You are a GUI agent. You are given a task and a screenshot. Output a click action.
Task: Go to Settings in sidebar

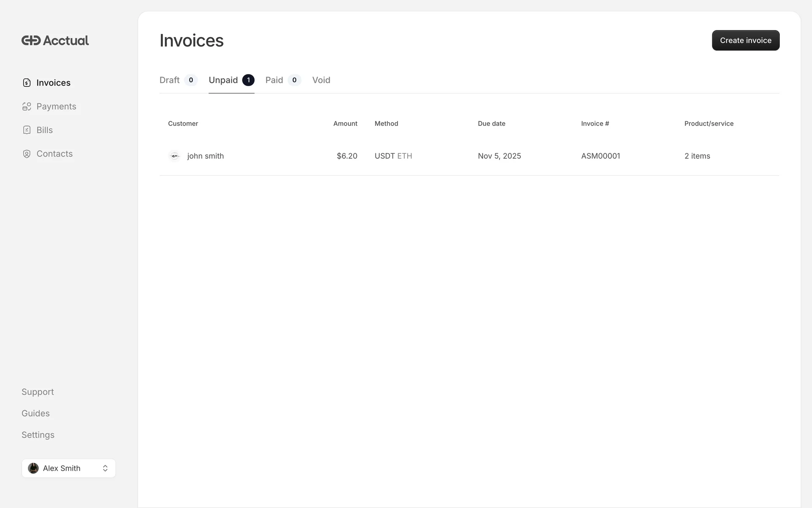click(x=38, y=435)
